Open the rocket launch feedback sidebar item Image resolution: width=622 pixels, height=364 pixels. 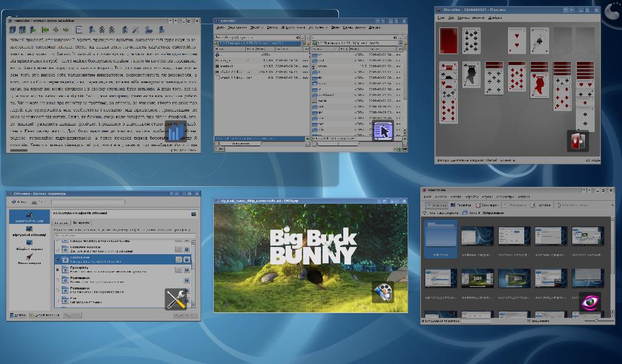point(29,260)
